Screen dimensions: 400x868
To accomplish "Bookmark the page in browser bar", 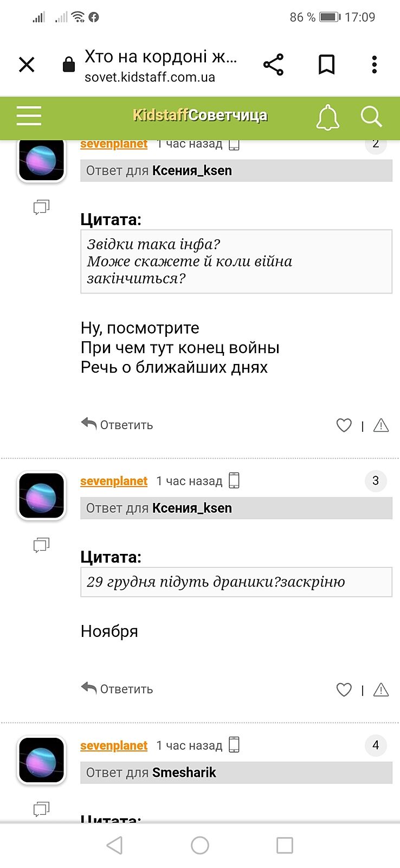I will point(326,65).
